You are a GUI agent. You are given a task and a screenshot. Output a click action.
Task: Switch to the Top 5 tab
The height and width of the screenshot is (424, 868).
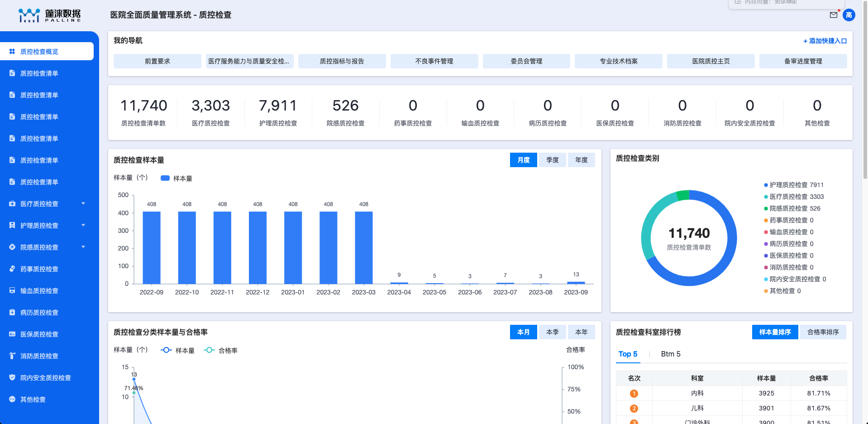point(628,354)
